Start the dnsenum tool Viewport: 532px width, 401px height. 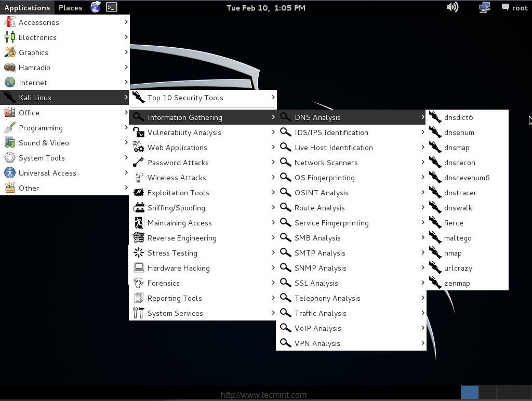pos(459,132)
